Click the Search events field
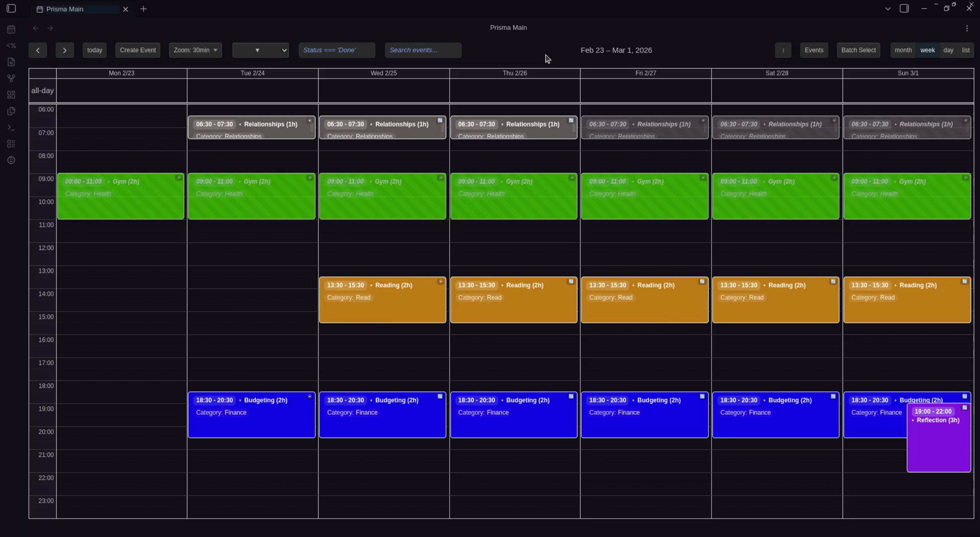Screen dimensions: 980x537 422,50
